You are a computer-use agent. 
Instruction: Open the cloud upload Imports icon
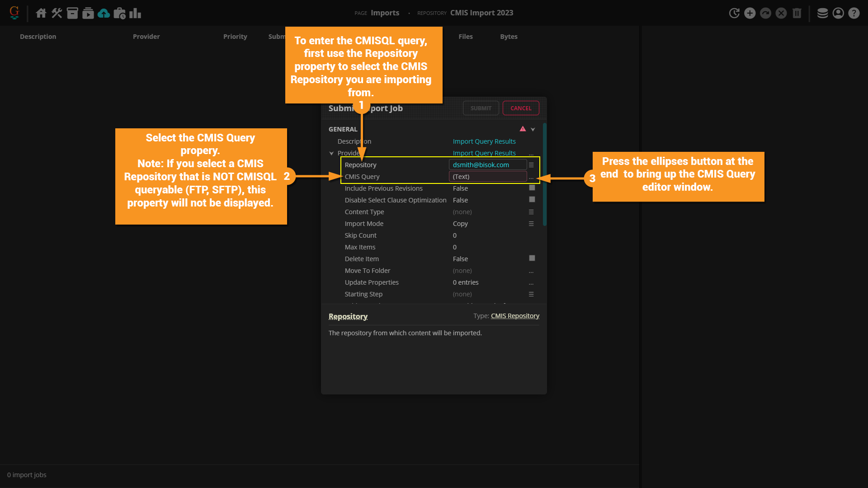click(104, 13)
